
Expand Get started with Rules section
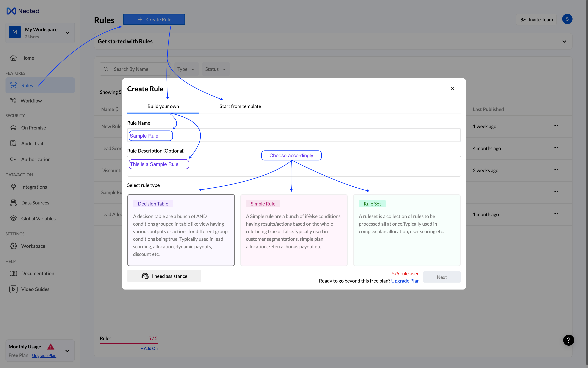tap(564, 42)
